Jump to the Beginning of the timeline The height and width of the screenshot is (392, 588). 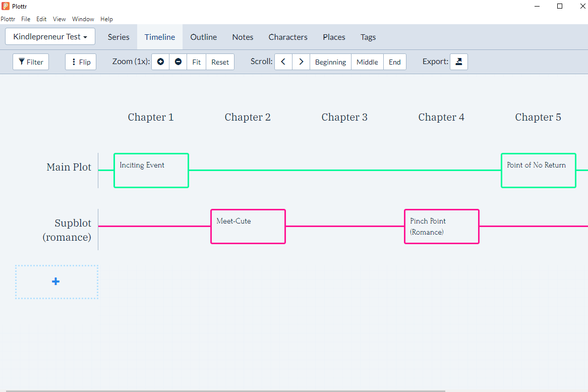click(x=330, y=62)
